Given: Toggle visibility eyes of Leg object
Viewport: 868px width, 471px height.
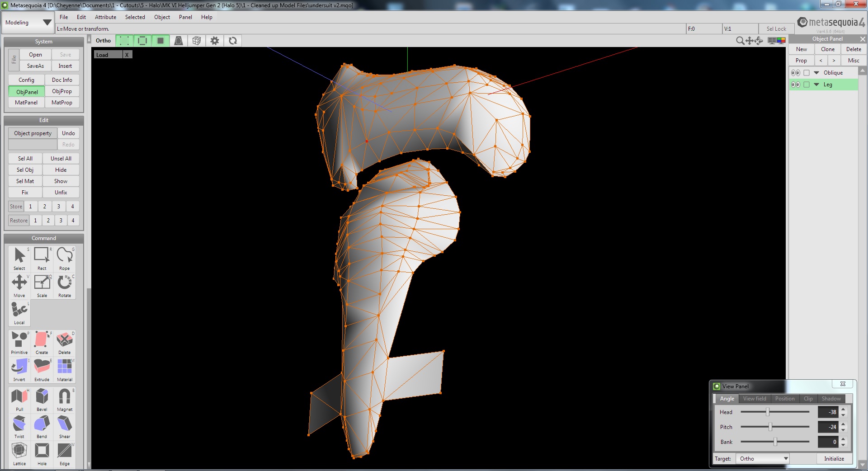Looking at the screenshot, I should click(x=796, y=85).
